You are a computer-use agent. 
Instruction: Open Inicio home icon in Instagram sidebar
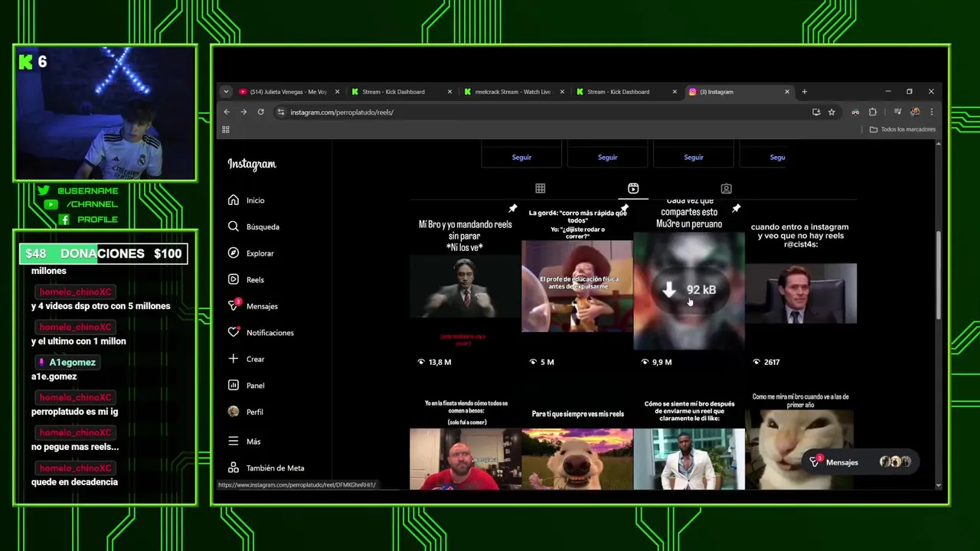pos(234,200)
